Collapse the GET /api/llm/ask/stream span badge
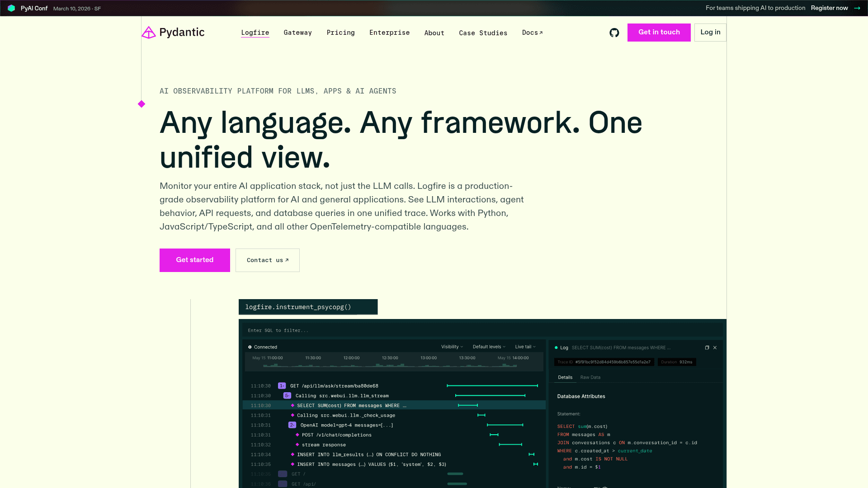 pyautogui.click(x=282, y=386)
